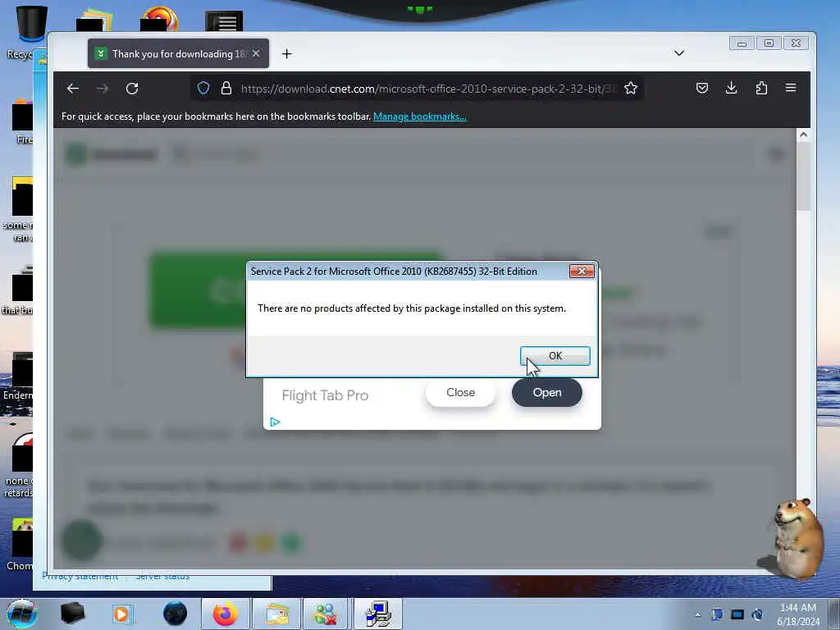Click the page scrollbar up arrow
The height and width of the screenshot is (630, 840).
tap(803, 135)
